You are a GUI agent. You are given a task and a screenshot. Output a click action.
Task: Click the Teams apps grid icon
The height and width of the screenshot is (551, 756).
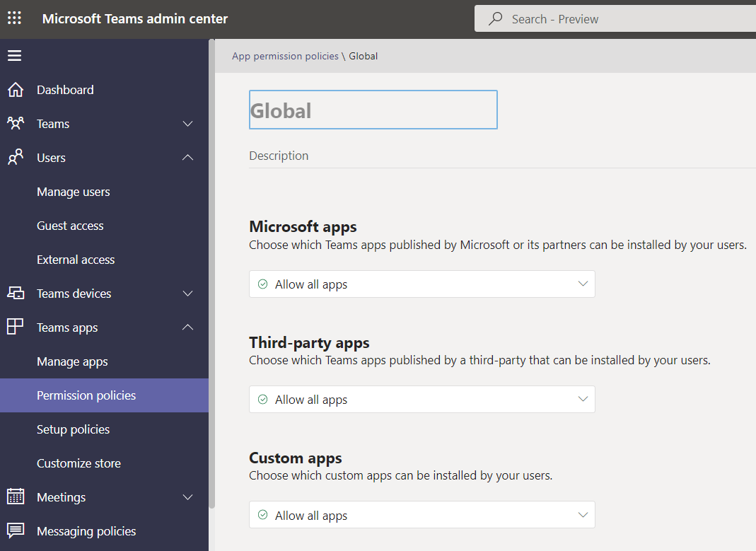(14, 327)
